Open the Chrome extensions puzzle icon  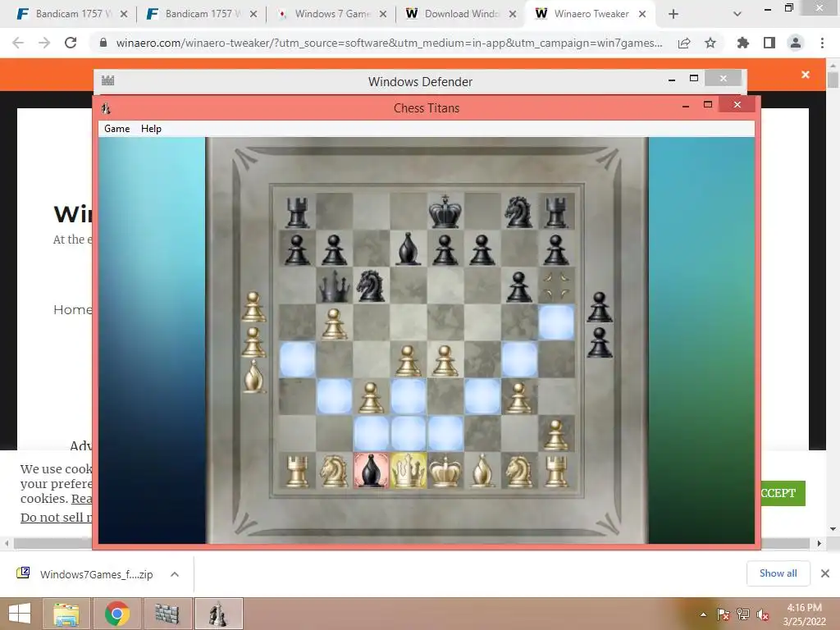(x=742, y=43)
